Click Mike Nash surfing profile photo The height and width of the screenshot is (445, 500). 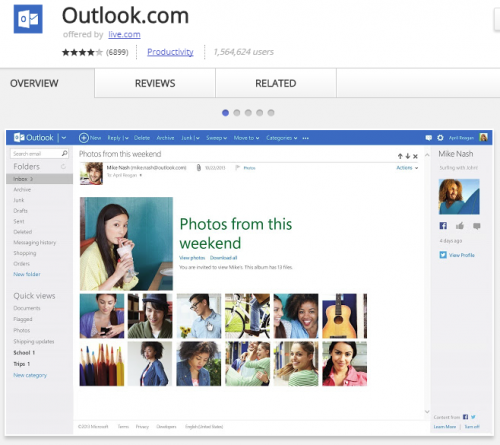tap(459, 196)
